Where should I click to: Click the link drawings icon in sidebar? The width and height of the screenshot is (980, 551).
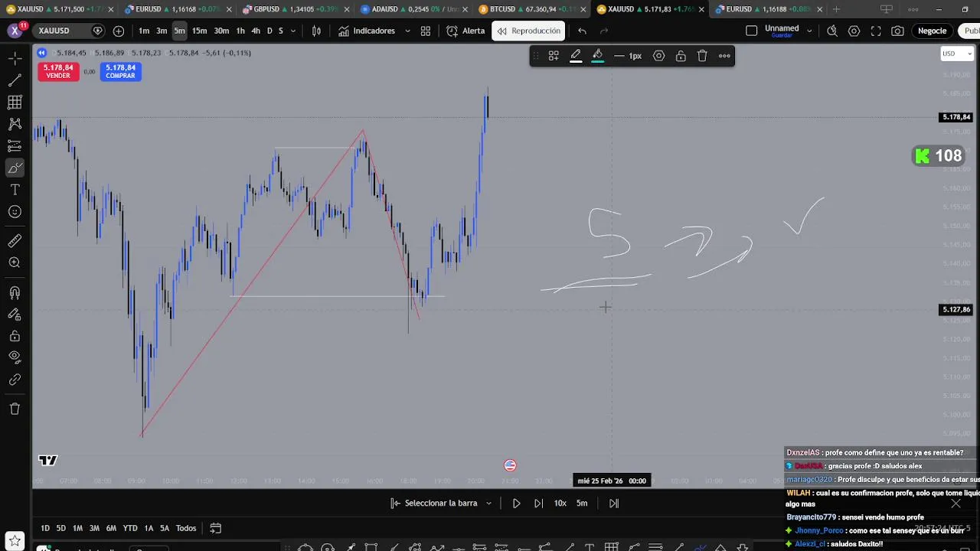tap(15, 379)
